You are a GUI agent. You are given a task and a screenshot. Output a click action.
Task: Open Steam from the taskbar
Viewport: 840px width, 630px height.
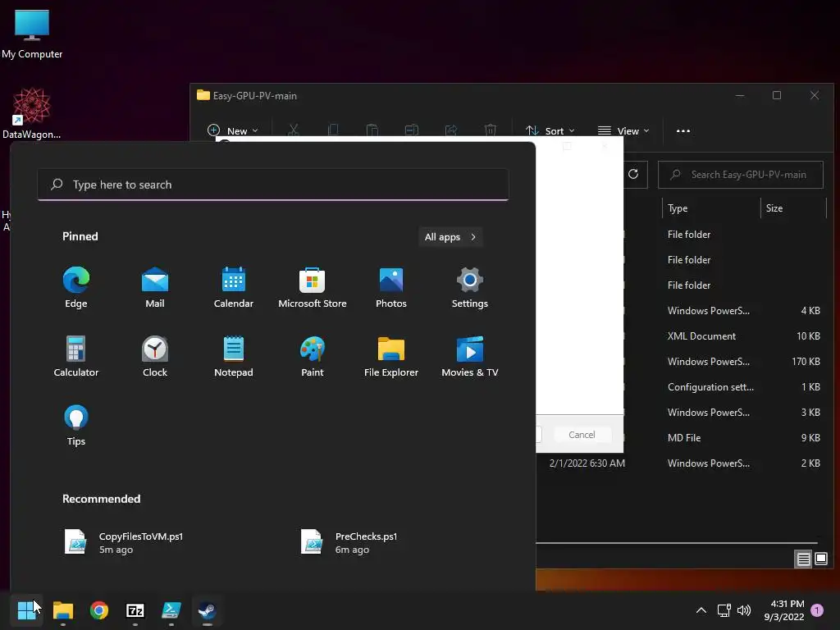208,610
